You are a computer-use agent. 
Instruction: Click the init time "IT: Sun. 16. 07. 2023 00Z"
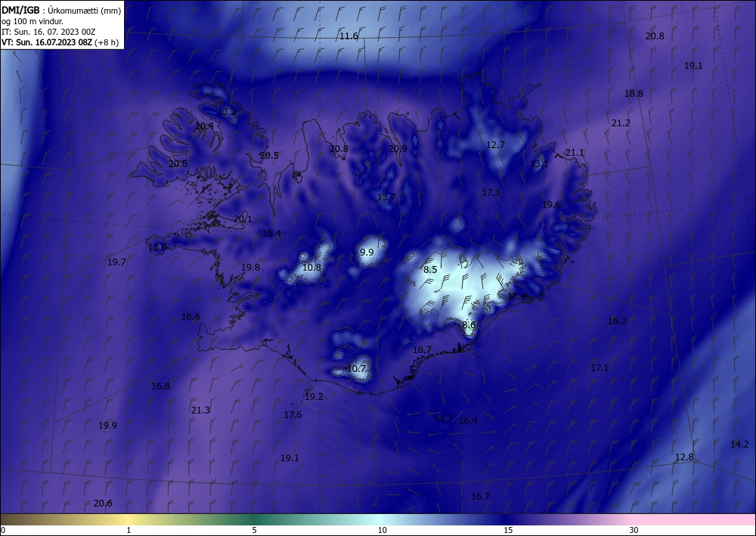click(48, 31)
